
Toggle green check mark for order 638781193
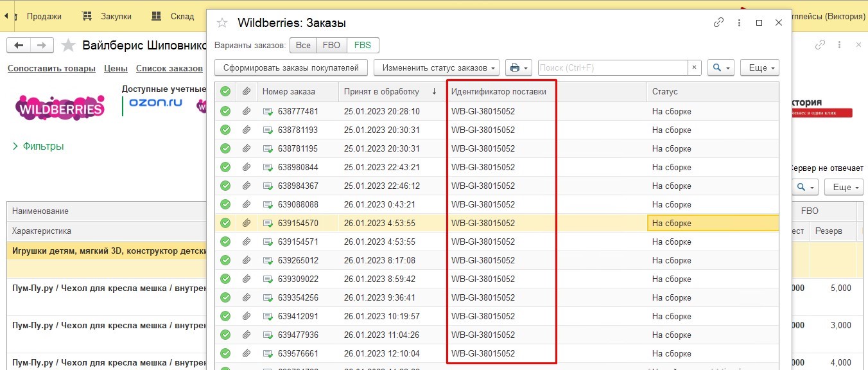pos(225,130)
